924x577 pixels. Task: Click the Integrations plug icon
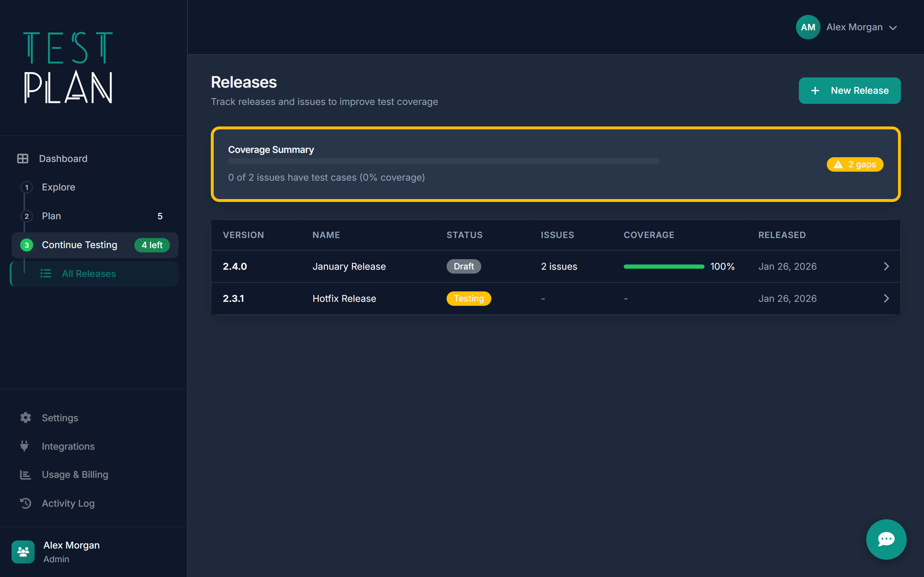click(x=25, y=446)
